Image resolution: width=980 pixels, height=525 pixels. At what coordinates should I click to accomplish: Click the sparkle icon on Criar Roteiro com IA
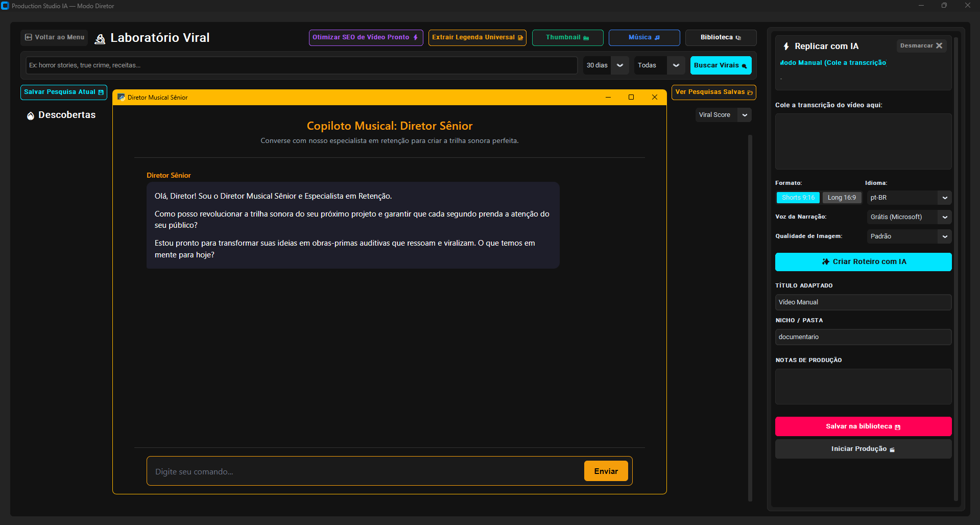(825, 261)
